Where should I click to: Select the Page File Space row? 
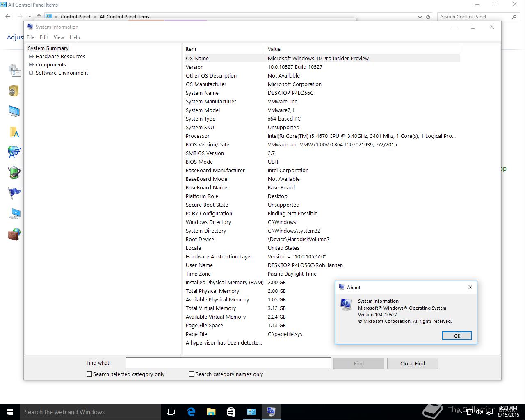[x=322, y=325]
